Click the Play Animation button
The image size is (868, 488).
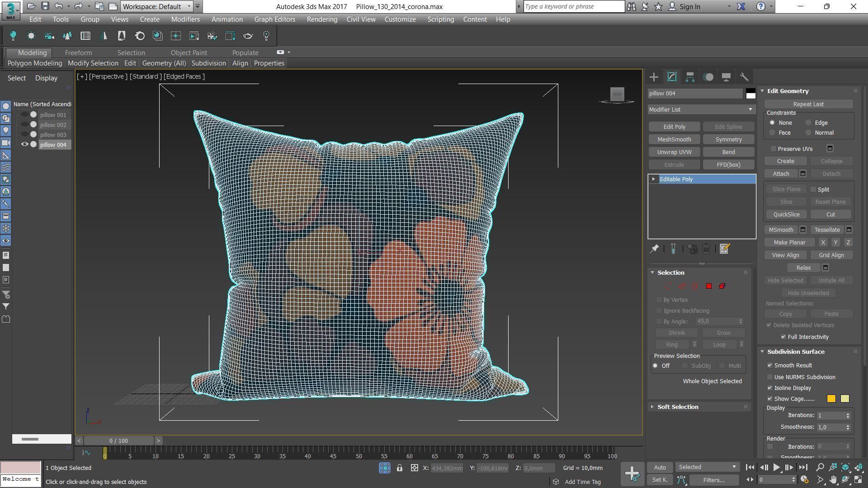point(776,468)
